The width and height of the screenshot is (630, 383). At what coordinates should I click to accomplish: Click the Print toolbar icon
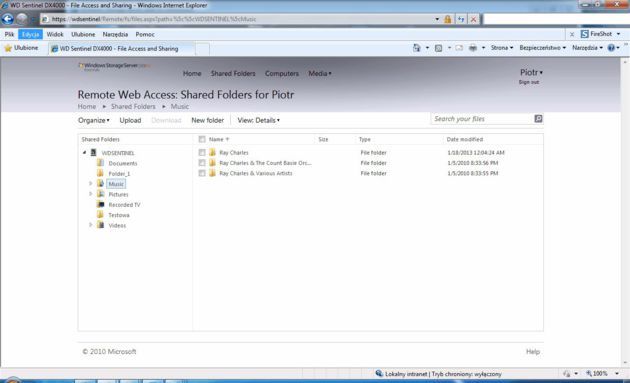pos(473,48)
